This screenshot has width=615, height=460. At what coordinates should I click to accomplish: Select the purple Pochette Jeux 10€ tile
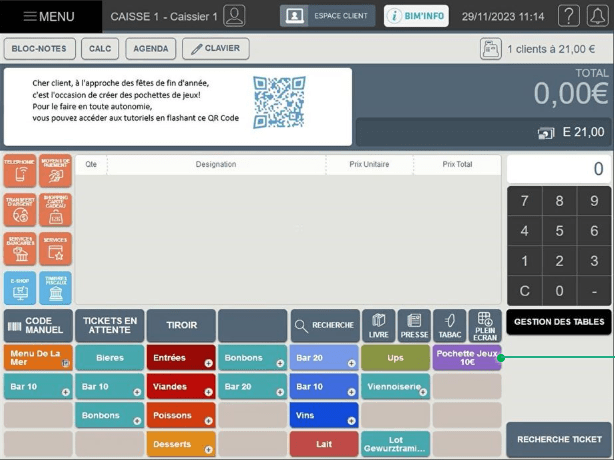[x=467, y=358]
